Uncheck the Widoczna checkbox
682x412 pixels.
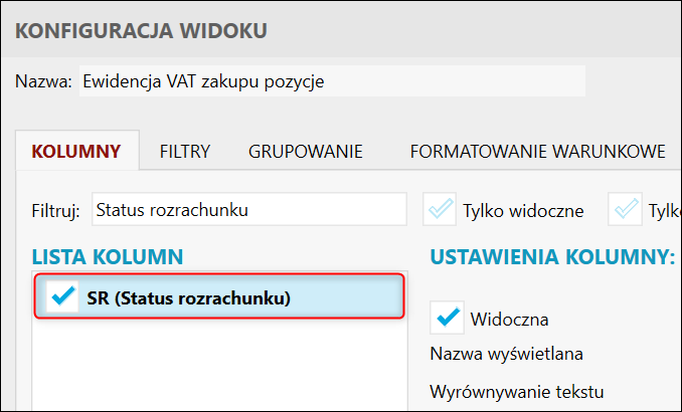click(x=446, y=318)
